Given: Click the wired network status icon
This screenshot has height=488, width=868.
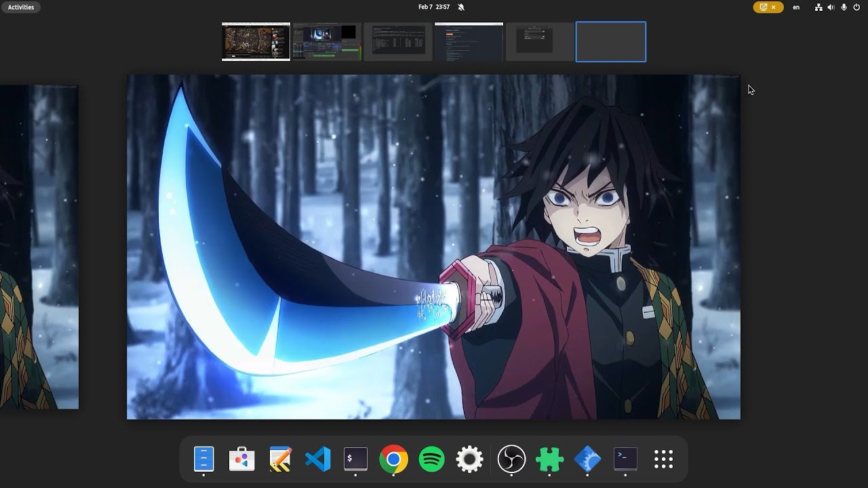Looking at the screenshot, I should (818, 7).
